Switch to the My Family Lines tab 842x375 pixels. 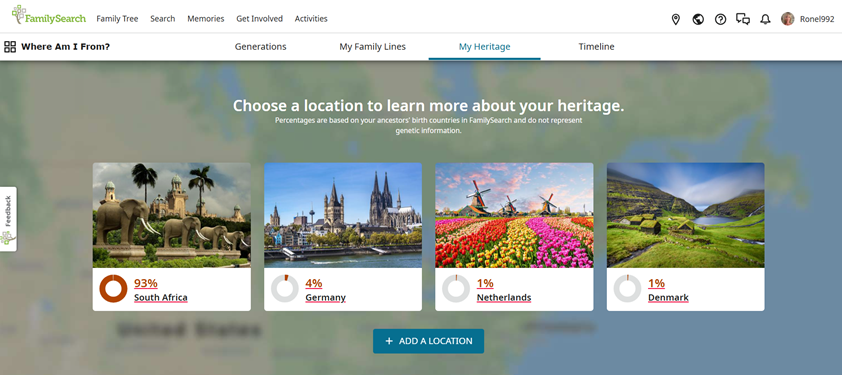click(373, 47)
